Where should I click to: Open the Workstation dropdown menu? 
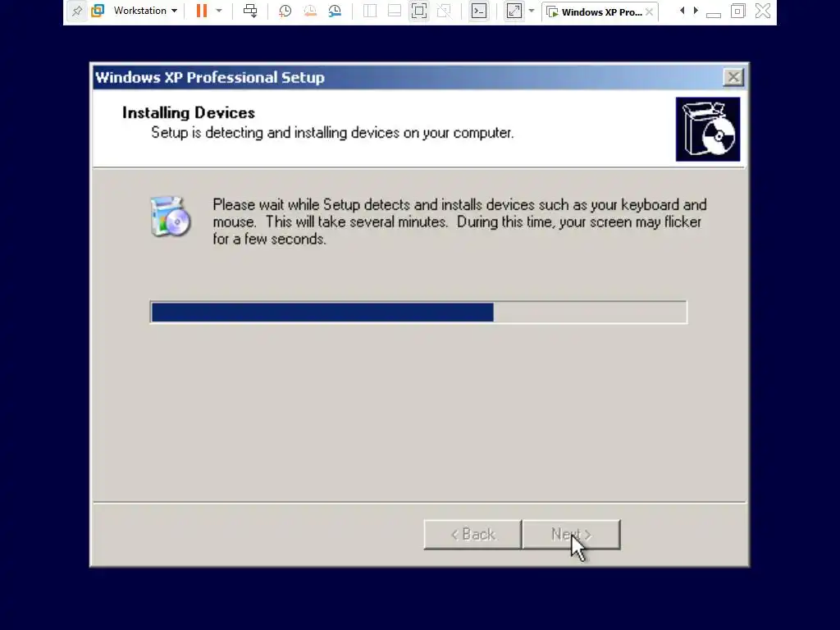point(145,11)
